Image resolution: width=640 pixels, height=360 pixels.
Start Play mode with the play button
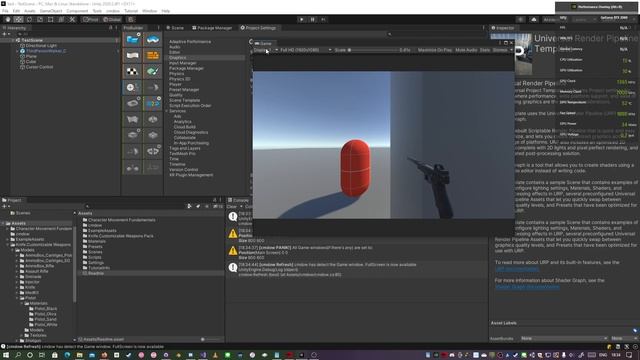coord(302,20)
